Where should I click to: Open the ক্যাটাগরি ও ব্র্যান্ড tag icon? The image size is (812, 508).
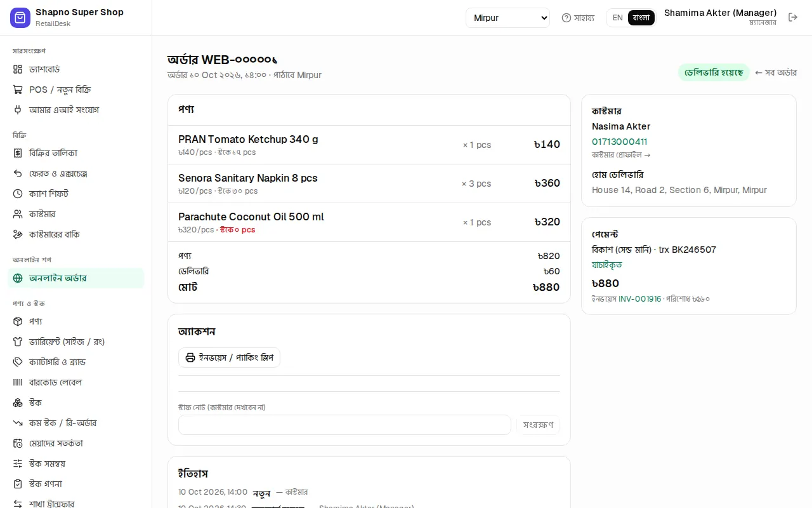pos(18,362)
